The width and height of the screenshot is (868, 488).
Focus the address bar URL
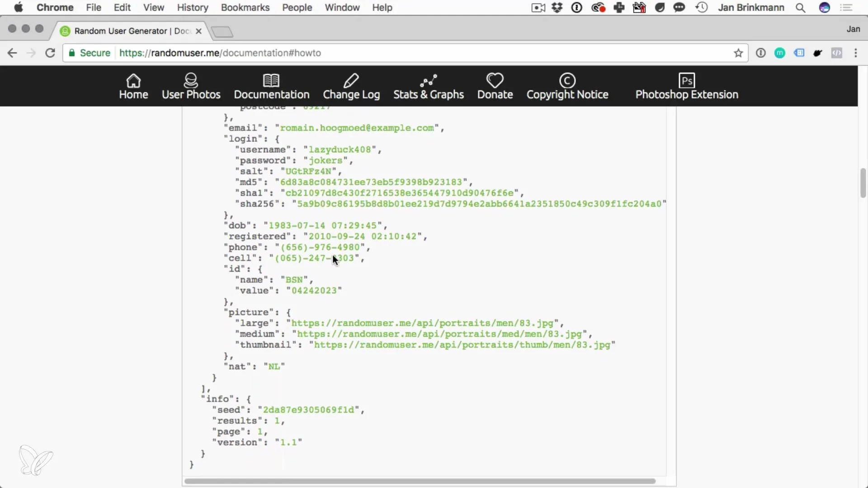[220, 53]
